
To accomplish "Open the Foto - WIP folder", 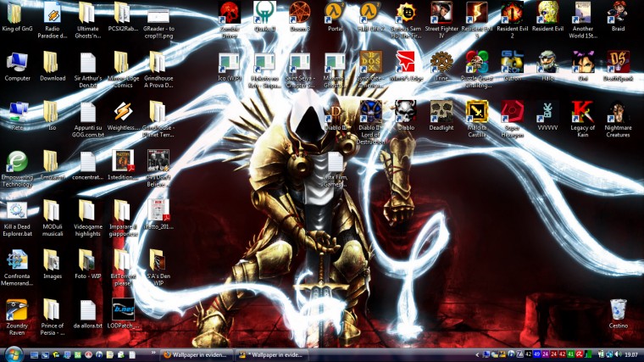I will click(x=87, y=260).
